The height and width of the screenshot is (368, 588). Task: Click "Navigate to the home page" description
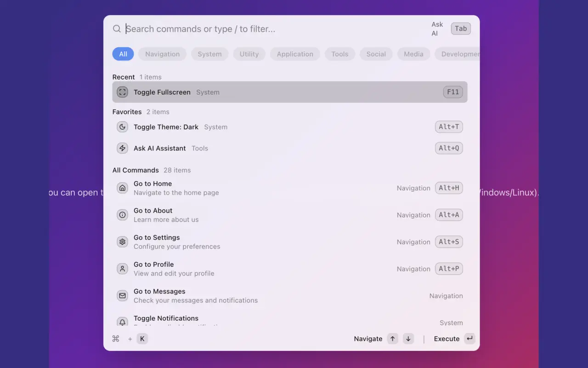tap(176, 193)
